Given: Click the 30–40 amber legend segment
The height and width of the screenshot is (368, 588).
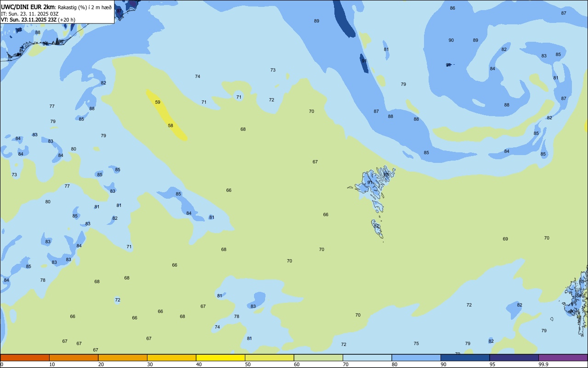Looking at the screenshot, I should (x=171, y=357).
